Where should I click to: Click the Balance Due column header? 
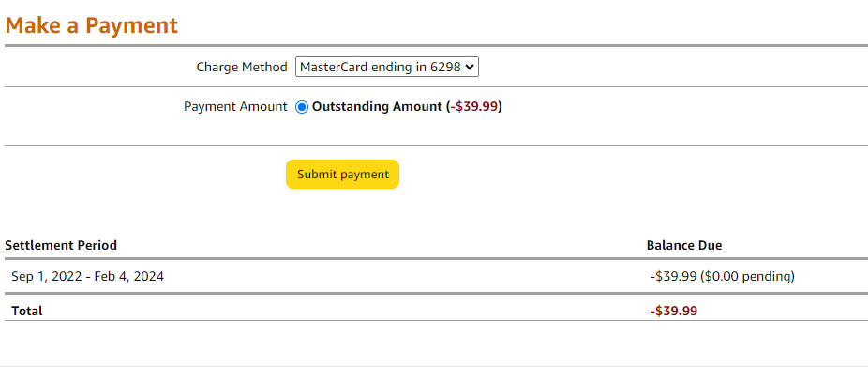pos(684,245)
